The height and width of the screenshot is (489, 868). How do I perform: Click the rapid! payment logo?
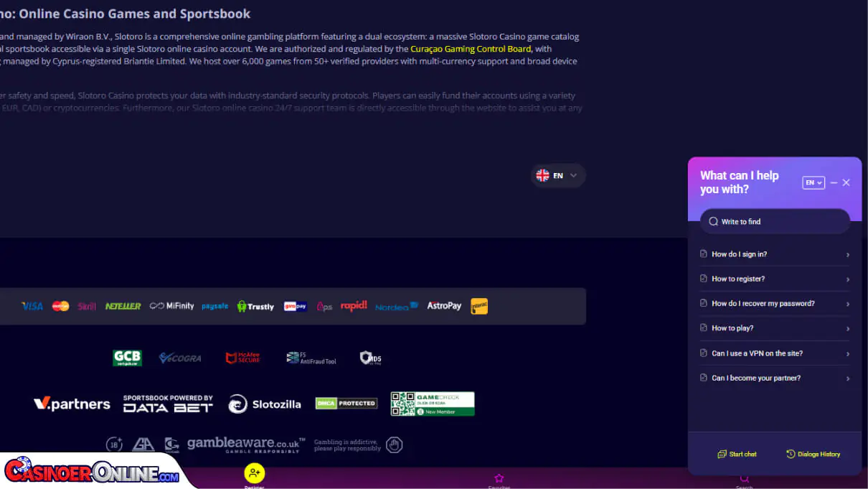354,306
